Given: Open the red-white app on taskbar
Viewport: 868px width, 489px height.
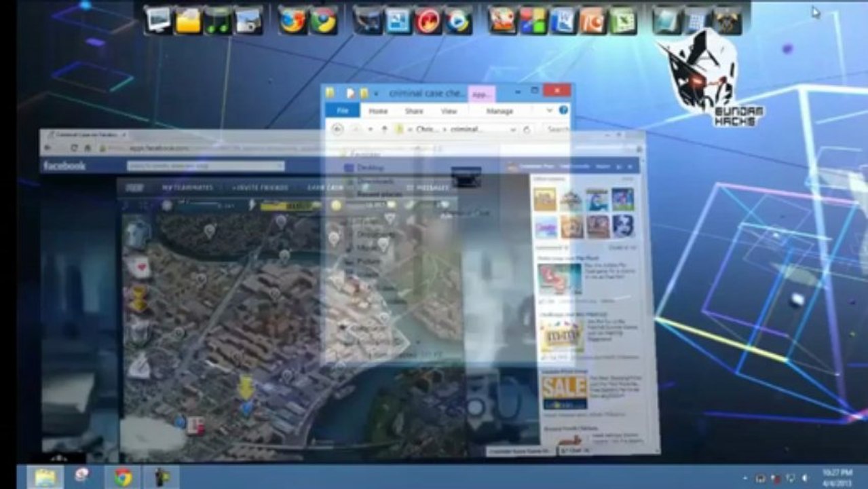Looking at the screenshot, I should tap(83, 476).
